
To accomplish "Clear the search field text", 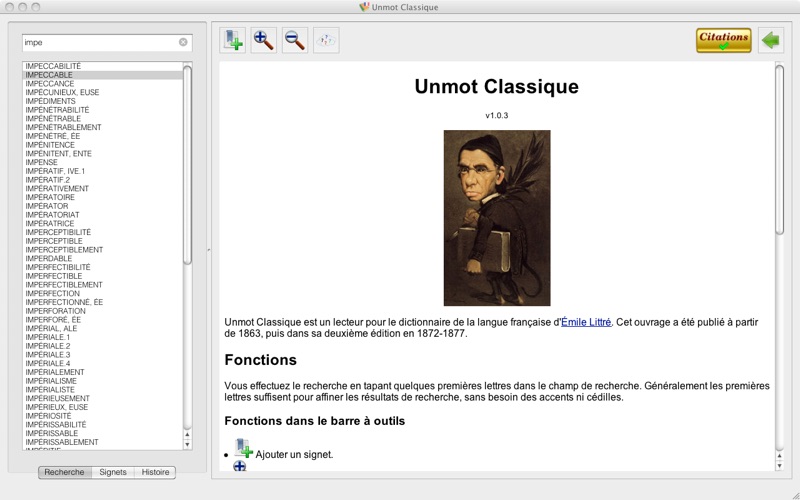I will (183, 42).
